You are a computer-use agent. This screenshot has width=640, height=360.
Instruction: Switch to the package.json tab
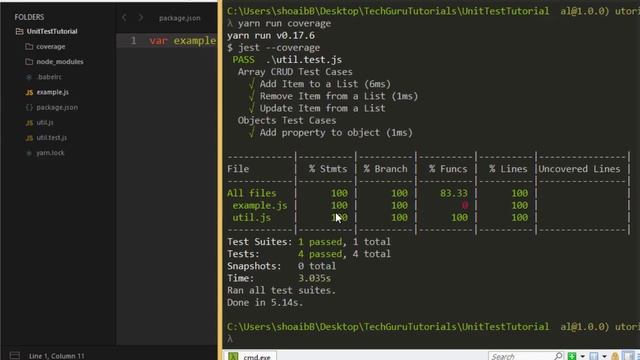pos(180,18)
